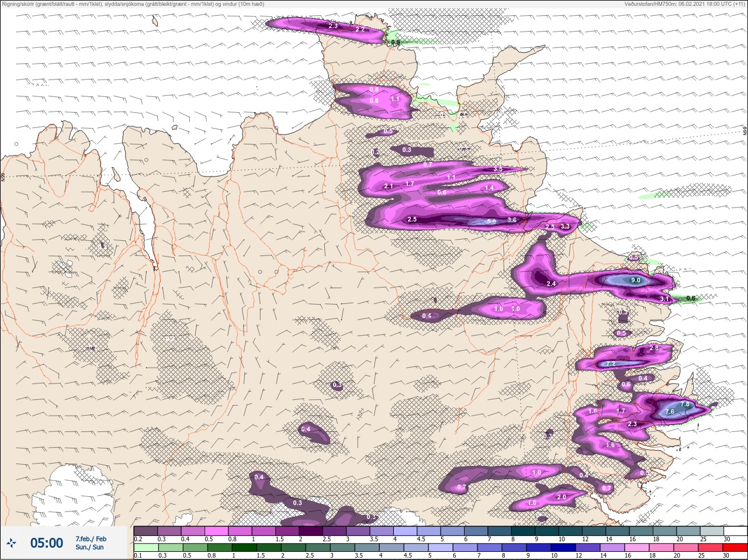
Task: Pick the white swatch labeled 30 in upper legend
Action: click(x=736, y=531)
